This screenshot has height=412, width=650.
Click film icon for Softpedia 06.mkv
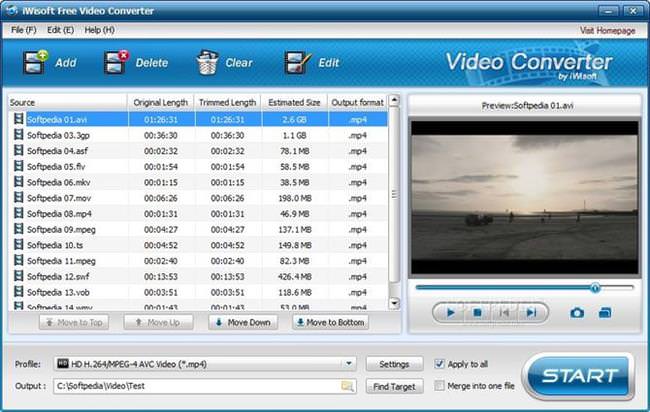(x=18, y=182)
